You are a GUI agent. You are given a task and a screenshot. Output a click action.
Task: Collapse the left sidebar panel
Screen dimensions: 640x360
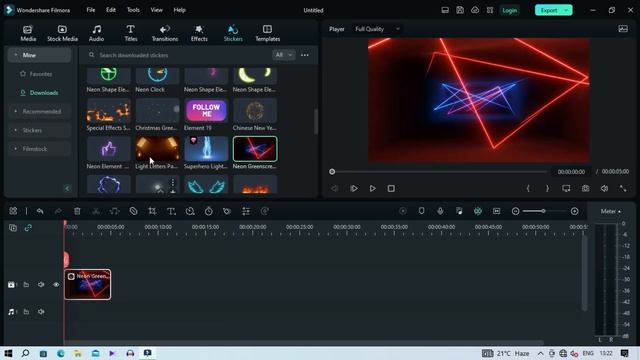point(67,188)
